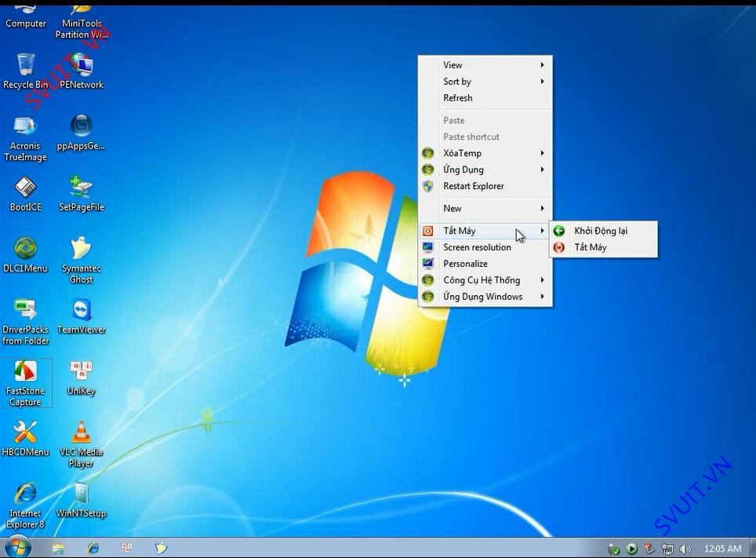Select DriverPacks from Folder icon
Screen dimensions: 756x558
pyautogui.click(x=26, y=322)
